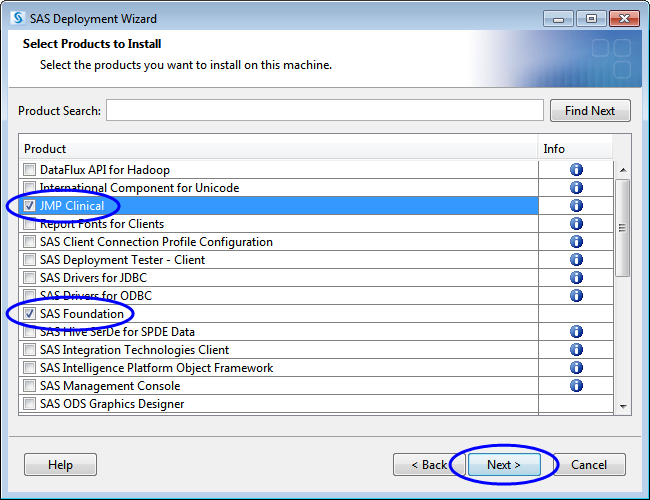Check International Component for Unicode box

coord(29,187)
